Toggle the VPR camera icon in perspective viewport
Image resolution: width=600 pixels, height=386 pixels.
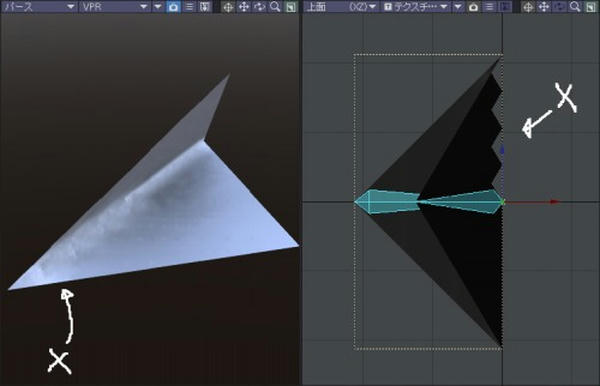(173, 7)
